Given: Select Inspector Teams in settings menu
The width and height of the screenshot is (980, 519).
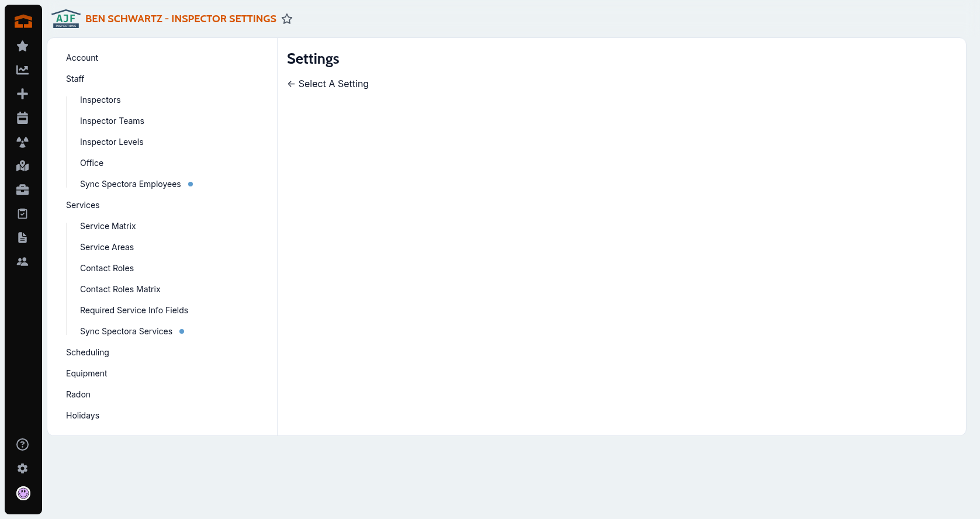Looking at the screenshot, I should (112, 121).
